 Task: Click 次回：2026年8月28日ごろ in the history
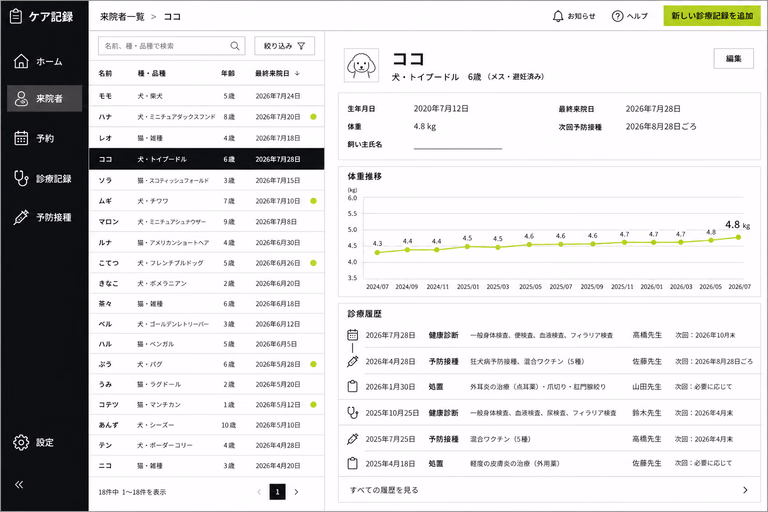(x=714, y=362)
